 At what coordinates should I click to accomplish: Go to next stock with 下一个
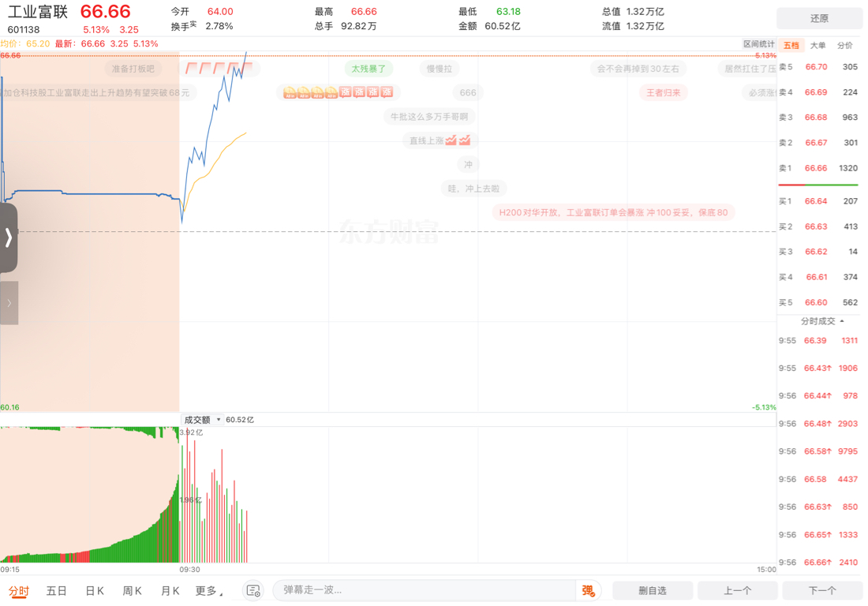[822, 590]
